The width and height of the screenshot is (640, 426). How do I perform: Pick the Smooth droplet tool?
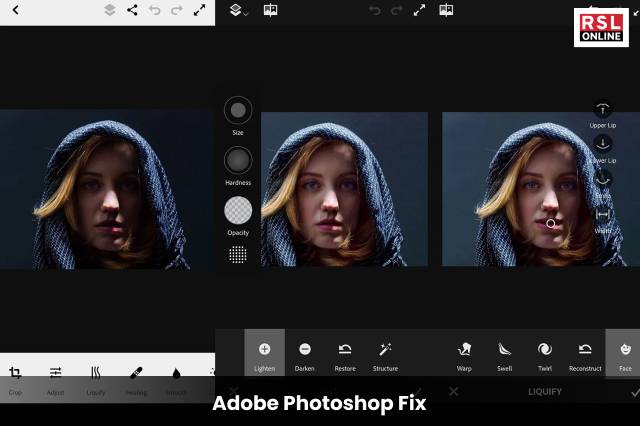point(176,380)
